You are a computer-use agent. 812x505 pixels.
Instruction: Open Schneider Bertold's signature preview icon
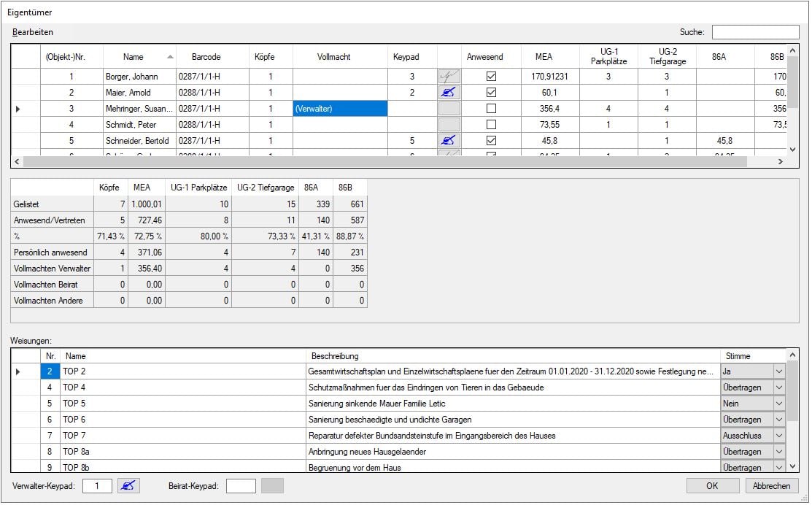click(451, 140)
